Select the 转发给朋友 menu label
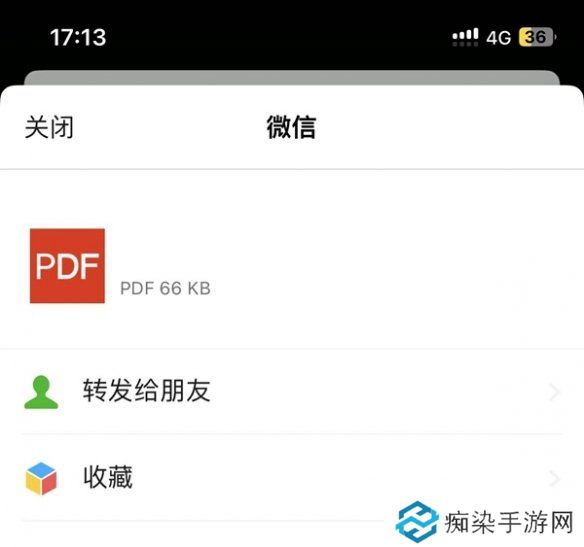This screenshot has height=547, width=584. (x=146, y=391)
